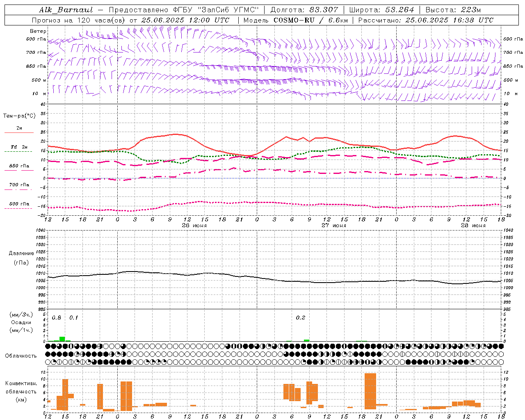The height and width of the screenshot is (420, 525).
Task: Click the Облачность row label
Action: click(21, 356)
